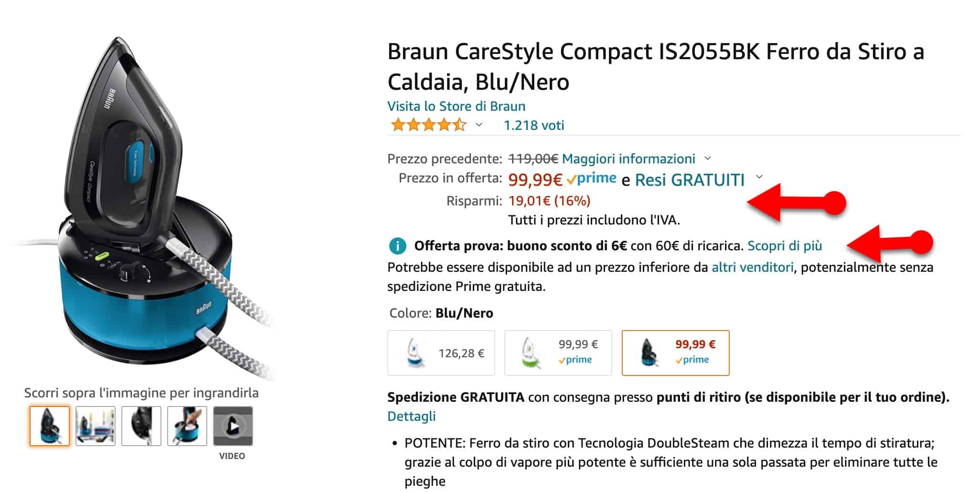Select the second product image thumbnail

pyautogui.click(x=96, y=427)
